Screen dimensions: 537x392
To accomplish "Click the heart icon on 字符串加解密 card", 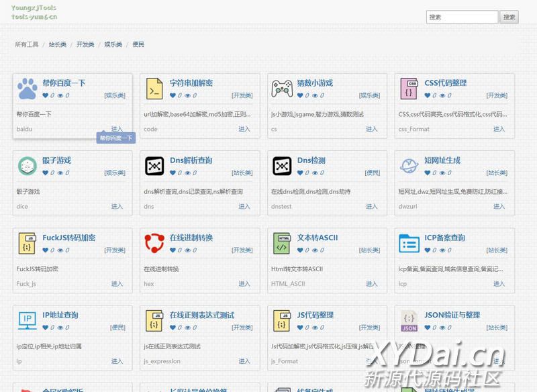I will point(173,95).
